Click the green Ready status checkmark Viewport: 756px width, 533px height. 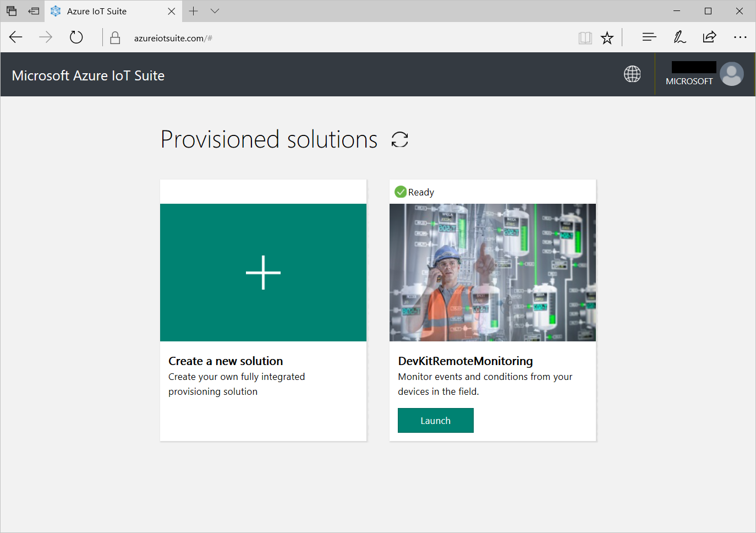click(x=401, y=192)
